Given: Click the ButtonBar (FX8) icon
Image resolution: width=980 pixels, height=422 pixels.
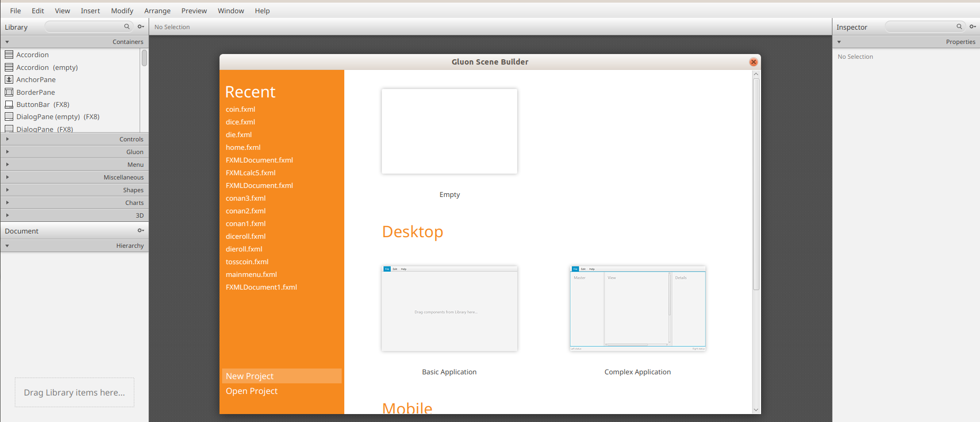Looking at the screenshot, I should (x=9, y=105).
